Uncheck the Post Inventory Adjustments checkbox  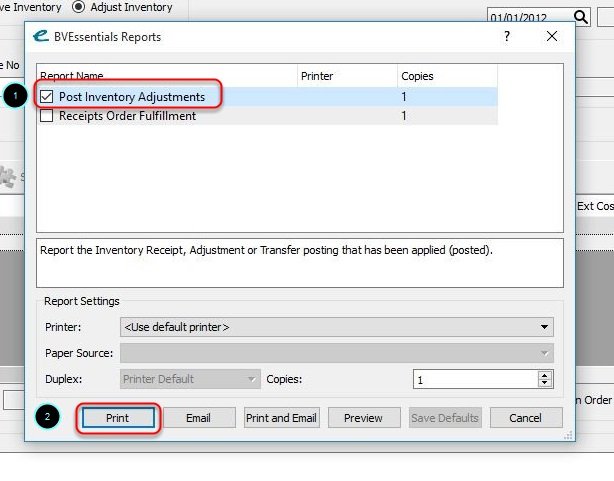tap(47, 96)
